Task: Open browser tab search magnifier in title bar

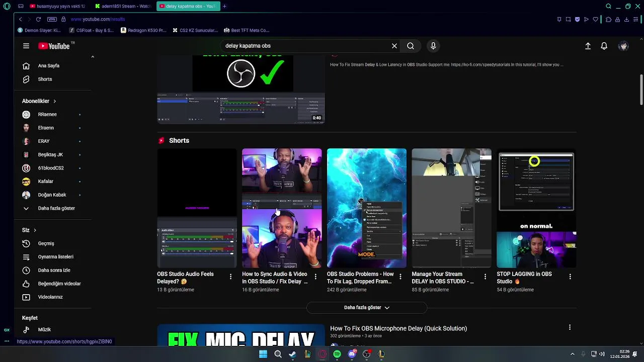Action: (608, 6)
